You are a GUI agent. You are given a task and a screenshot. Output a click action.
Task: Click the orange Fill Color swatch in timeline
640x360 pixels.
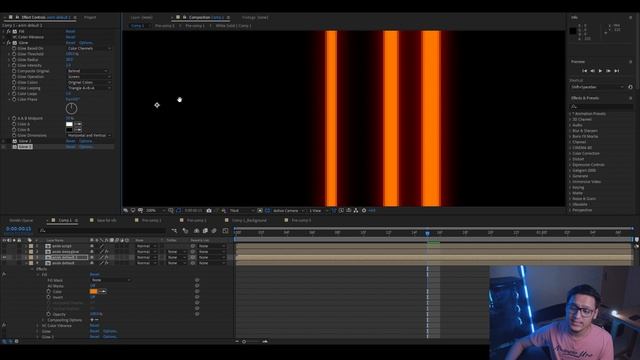pos(93,291)
